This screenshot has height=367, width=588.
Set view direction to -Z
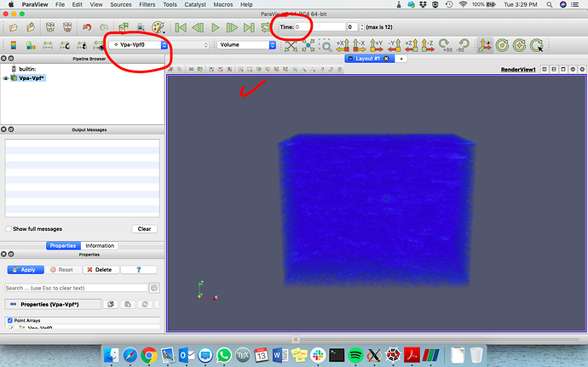coord(428,45)
